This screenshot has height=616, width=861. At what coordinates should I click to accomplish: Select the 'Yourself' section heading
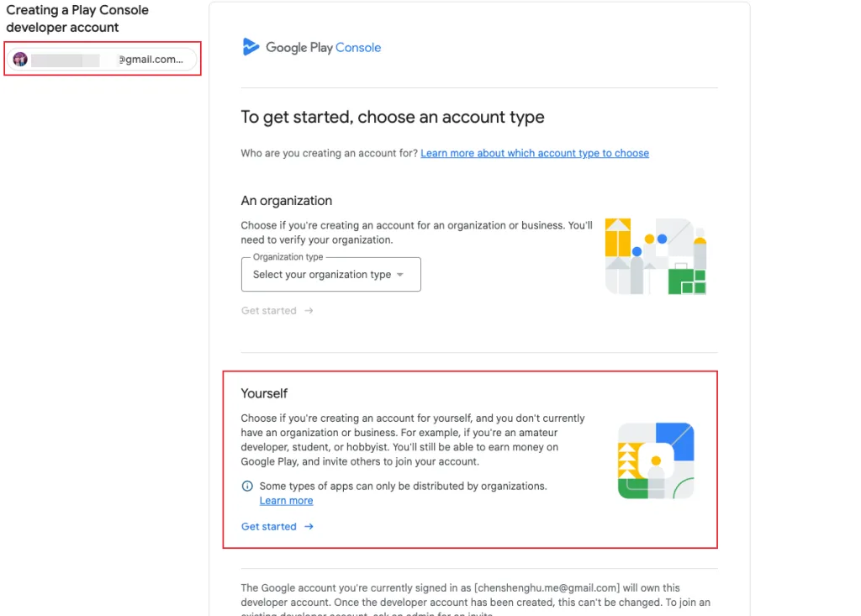click(264, 393)
